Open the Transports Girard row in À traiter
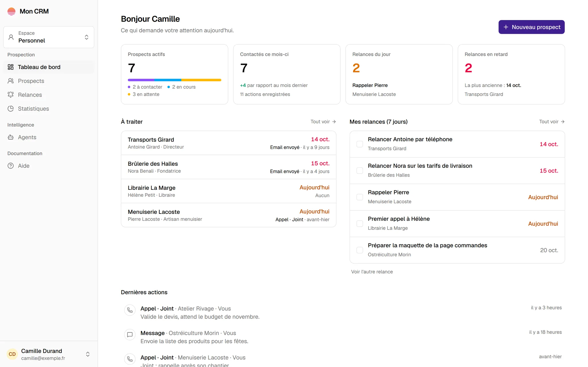588x367 pixels. coord(228,143)
